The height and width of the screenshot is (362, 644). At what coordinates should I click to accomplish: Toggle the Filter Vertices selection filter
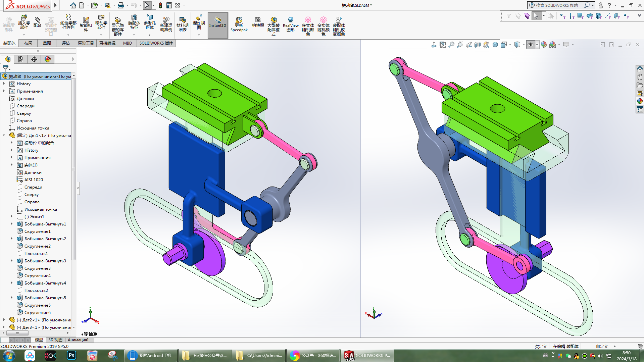click(563, 16)
